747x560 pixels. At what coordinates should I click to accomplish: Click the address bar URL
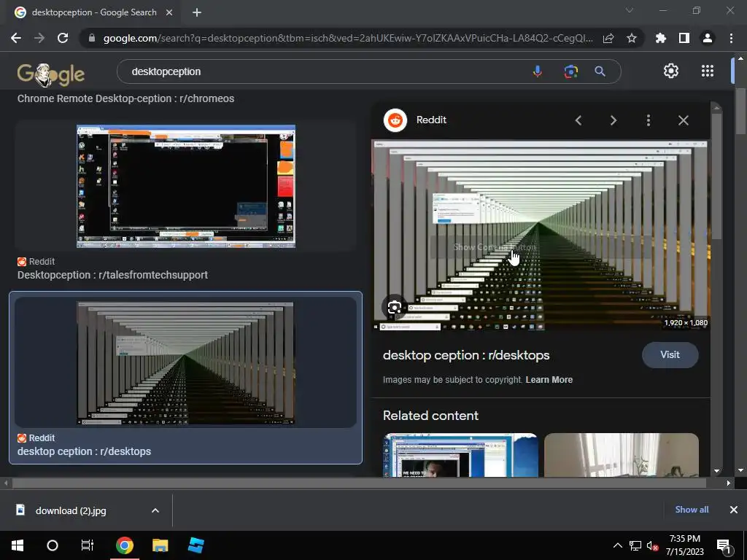(x=348, y=38)
